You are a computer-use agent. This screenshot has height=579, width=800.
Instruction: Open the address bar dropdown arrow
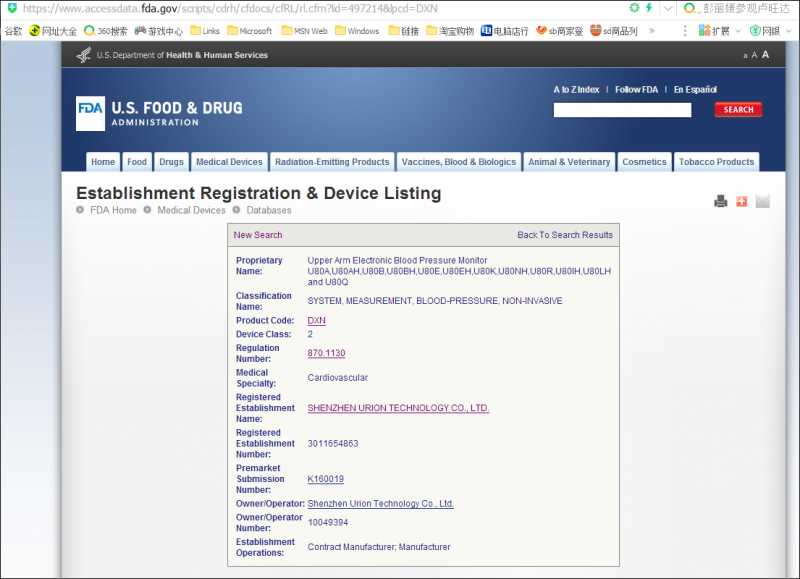click(x=668, y=8)
